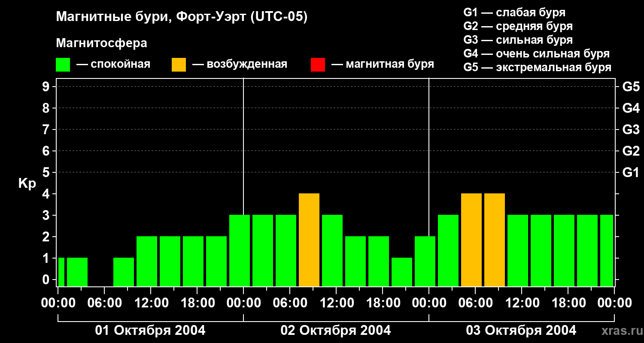The height and width of the screenshot is (343, 644).
Task: Click the lone Kp 1 bar on 02 Октября
Action: pos(402,272)
